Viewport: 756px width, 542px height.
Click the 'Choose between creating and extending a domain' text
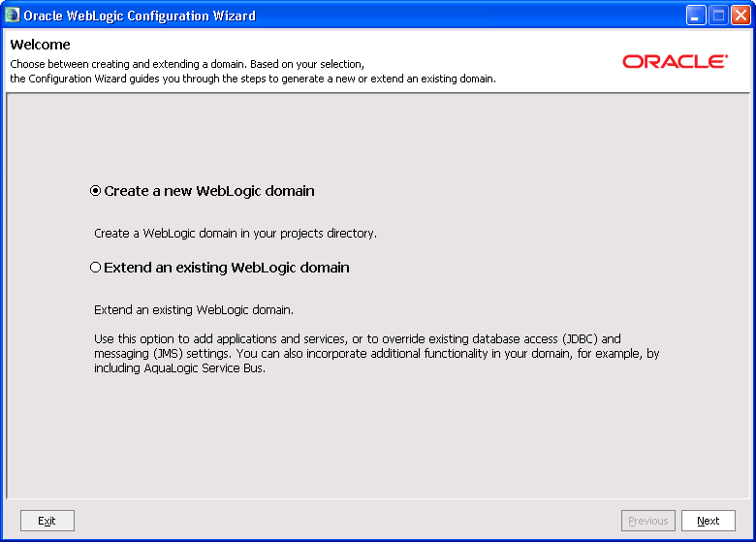(187, 64)
